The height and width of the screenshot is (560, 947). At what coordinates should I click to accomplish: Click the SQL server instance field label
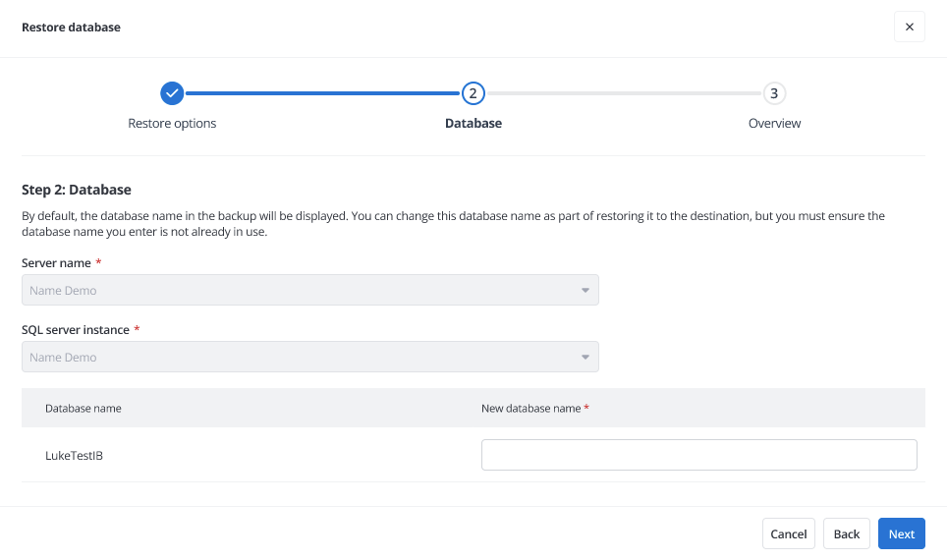coord(76,330)
